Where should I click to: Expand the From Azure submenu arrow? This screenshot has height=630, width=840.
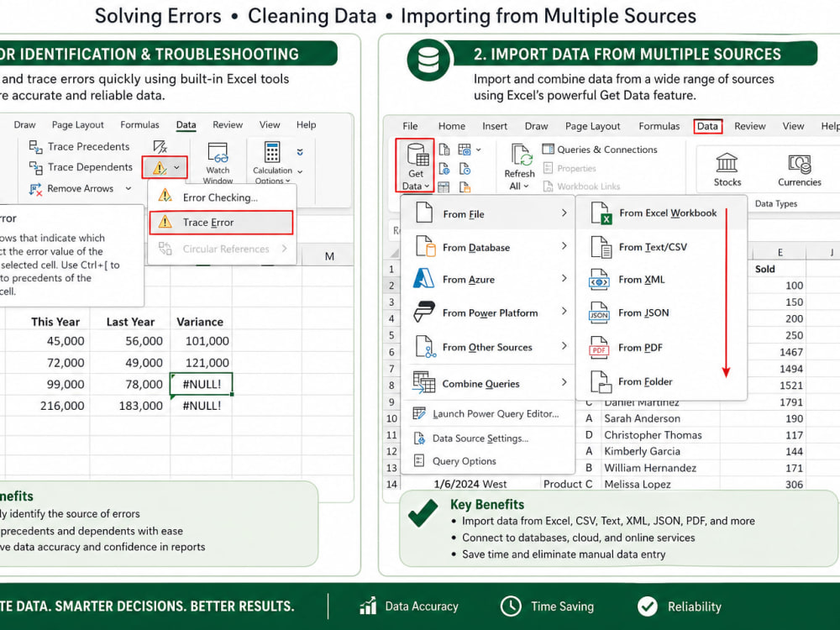[x=564, y=278]
